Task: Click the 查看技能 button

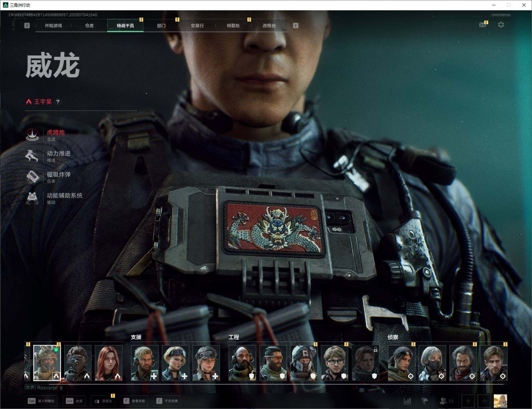Action: pos(134,401)
